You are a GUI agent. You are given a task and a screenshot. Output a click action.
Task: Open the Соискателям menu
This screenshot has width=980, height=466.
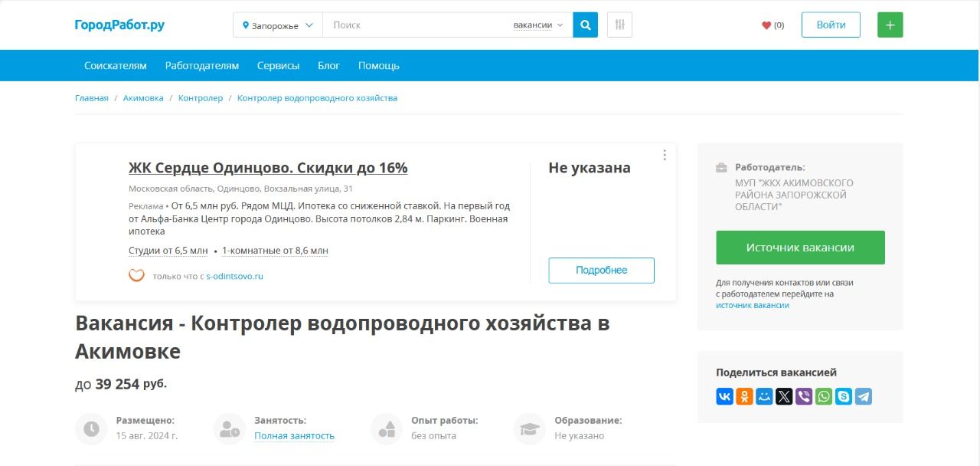click(x=116, y=66)
